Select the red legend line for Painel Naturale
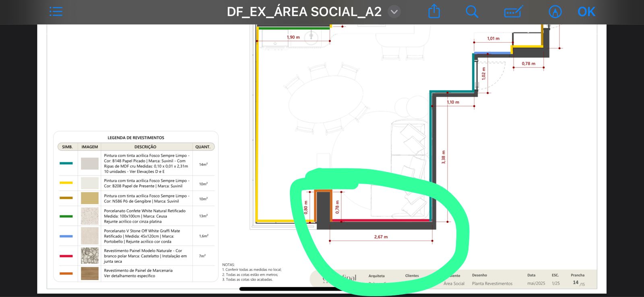 66,256
